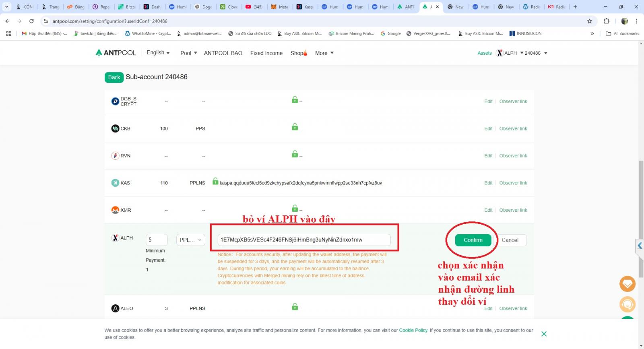Open Observer link for KAS
The image size is (644, 349).
tap(513, 183)
